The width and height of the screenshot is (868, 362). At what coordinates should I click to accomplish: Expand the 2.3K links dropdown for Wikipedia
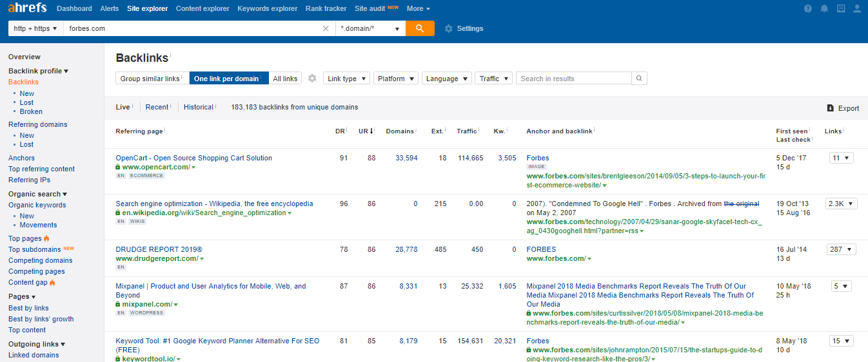tap(842, 204)
